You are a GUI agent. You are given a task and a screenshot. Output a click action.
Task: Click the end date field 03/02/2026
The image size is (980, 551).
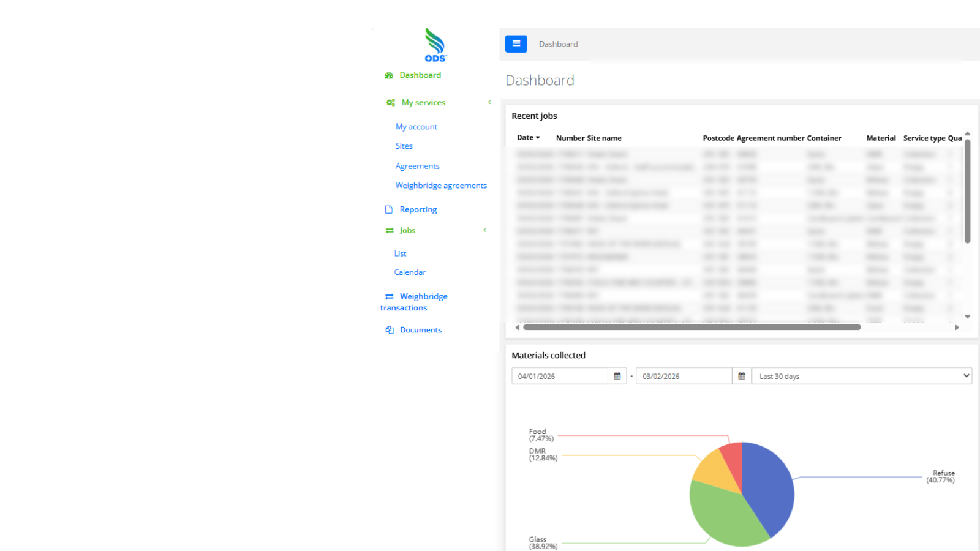click(x=684, y=376)
